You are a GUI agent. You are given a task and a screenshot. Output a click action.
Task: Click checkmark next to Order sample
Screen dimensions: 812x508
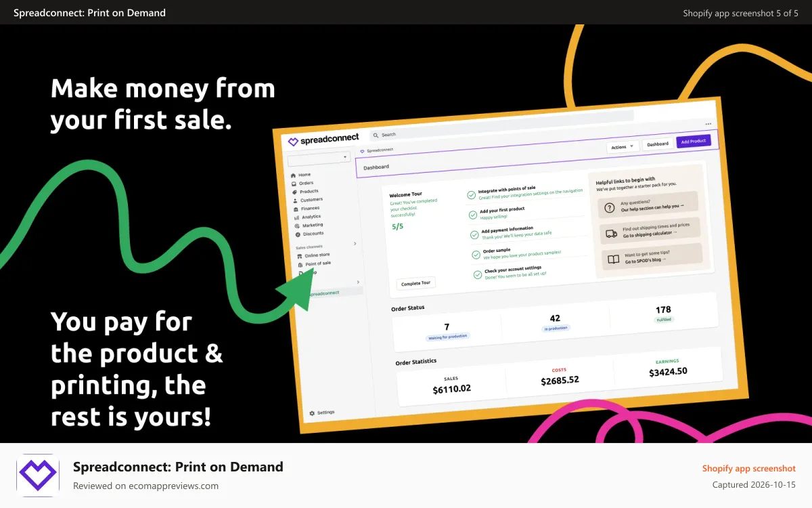[477, 255]
